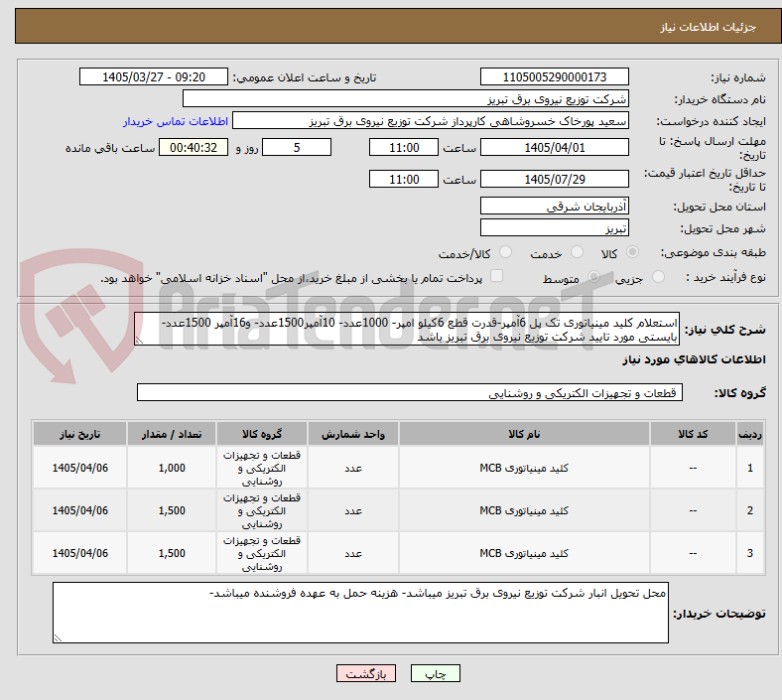Click the resize grip of شرح کلی نیاز box

pyautogui.click(x=140, y=340)
